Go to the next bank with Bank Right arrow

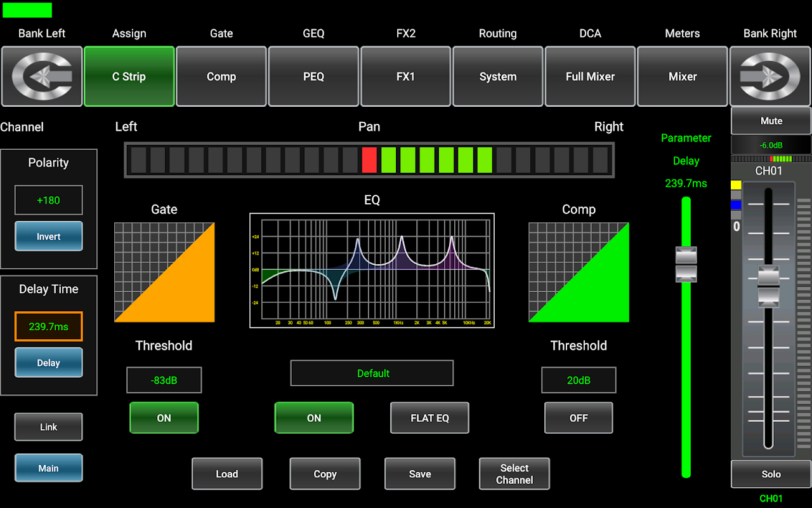tap(770, 76)
